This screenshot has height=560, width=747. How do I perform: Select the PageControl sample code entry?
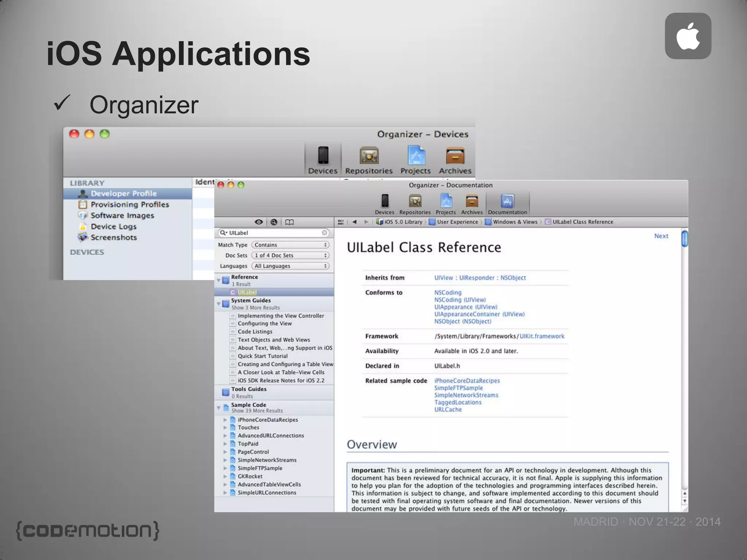coord(253,452)
